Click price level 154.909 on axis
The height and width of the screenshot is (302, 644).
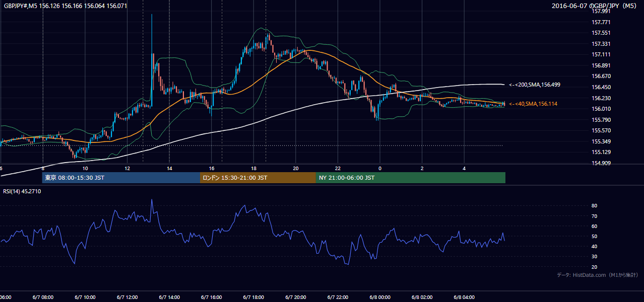(601, 163)
